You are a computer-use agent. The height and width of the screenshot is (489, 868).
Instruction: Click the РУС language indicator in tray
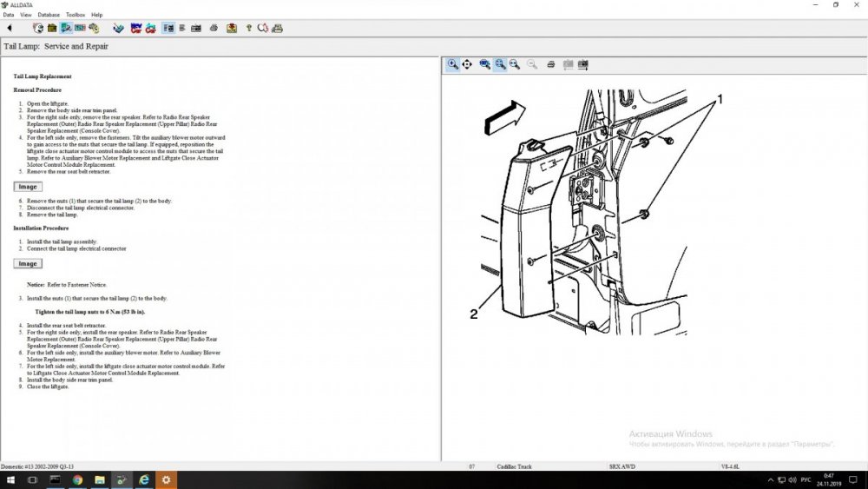[804, 479]
